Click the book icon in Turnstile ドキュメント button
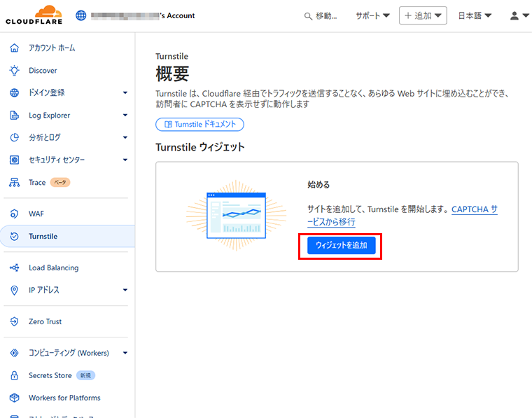Viewport: 532px width, 418px height. pos(168,124)
